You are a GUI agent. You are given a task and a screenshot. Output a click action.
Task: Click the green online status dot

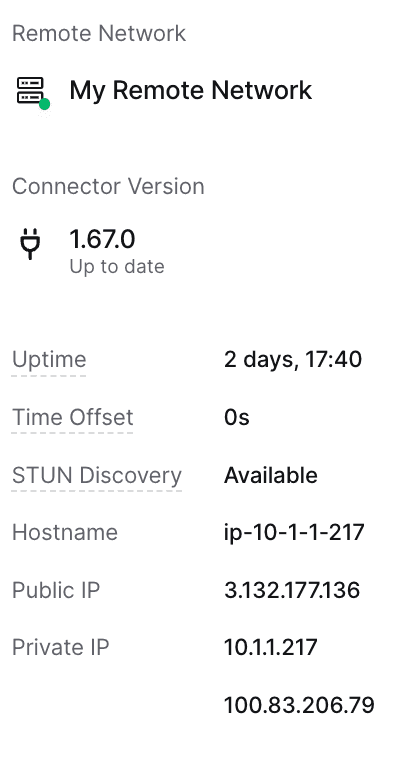[44, 104]
